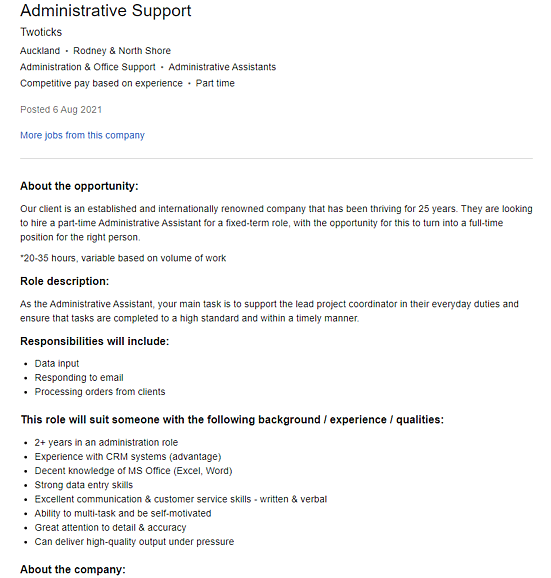The height and width of the screenshot is (578, 551).
Task: Click the 'Data input' bullet item
Action: 57,363
